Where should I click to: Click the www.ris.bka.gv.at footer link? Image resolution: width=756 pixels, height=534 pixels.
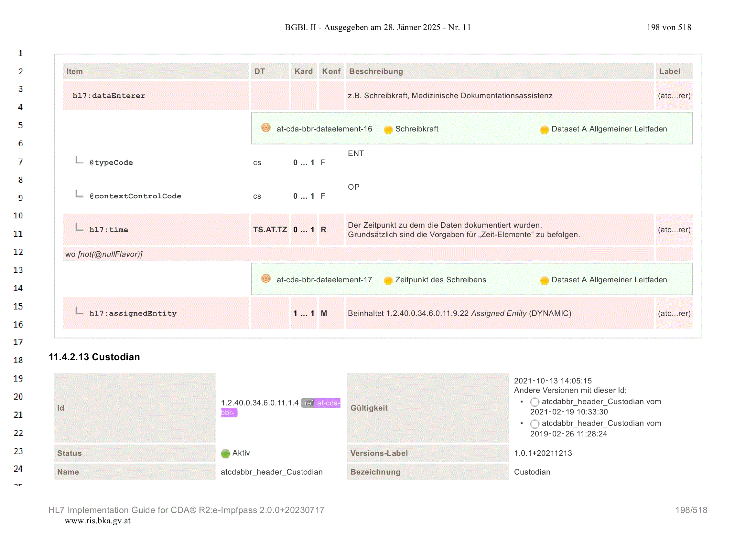click(x=97, y=521)
